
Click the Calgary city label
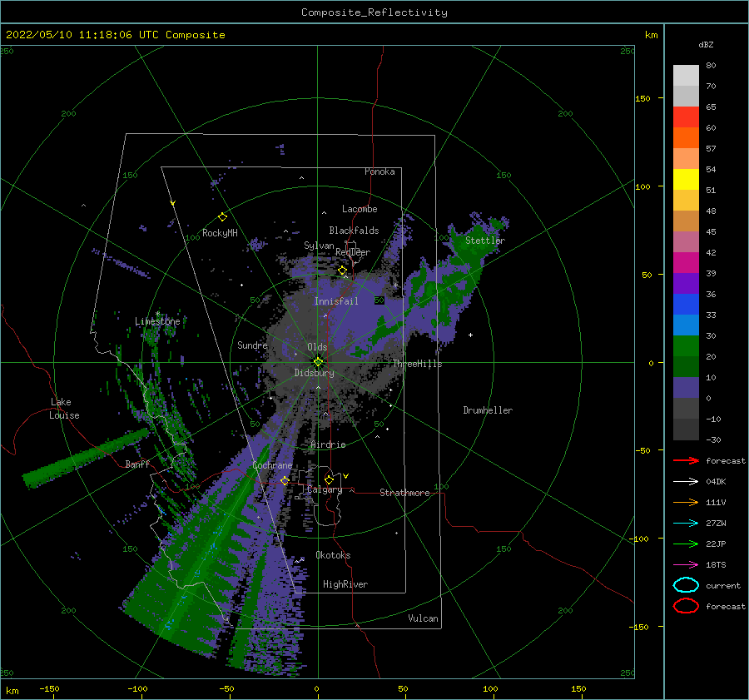click(325, 489)
